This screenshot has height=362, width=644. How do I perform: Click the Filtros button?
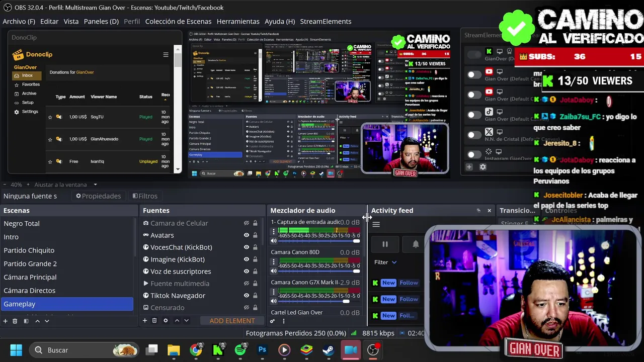point(145,196)
